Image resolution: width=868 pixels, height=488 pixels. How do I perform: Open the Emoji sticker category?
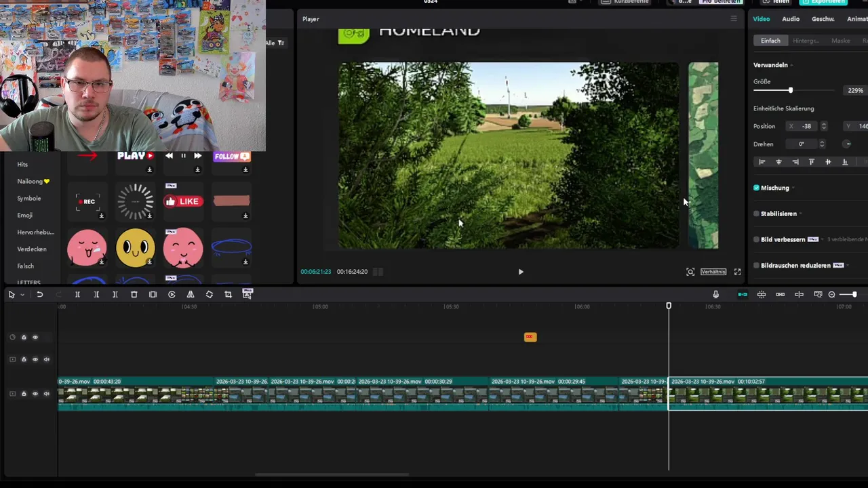pos(24,216)
